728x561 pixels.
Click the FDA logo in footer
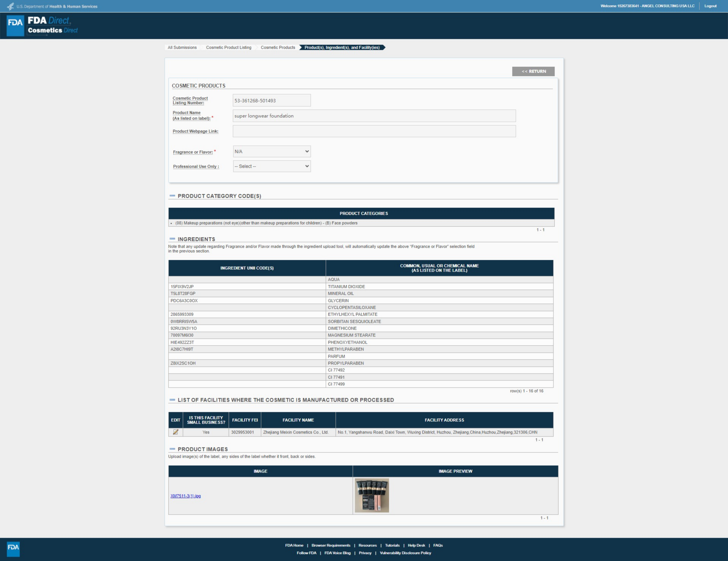(x=13, y=549)
